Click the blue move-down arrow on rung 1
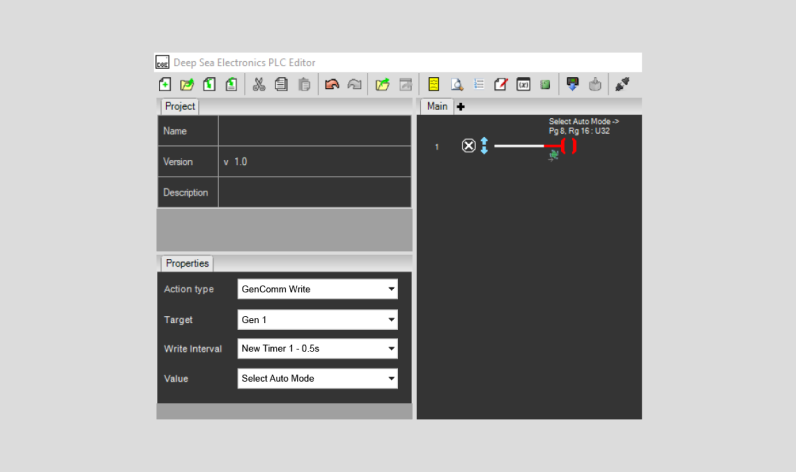Screen dimensions: 796x473 (484, 151)
